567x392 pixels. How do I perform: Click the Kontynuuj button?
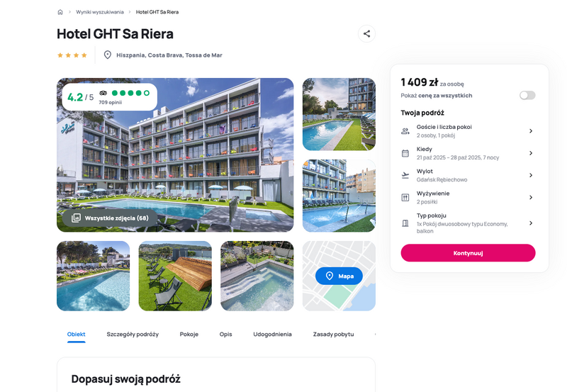coord(468,253)
